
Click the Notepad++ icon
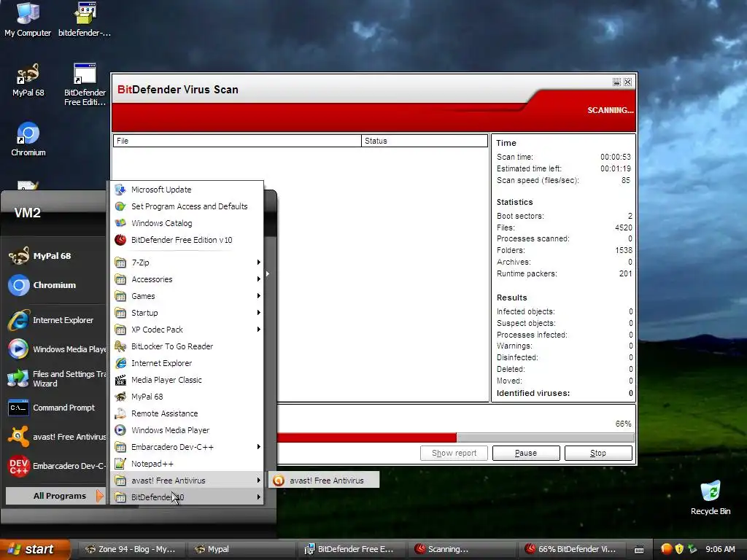(x=120, y=464)
